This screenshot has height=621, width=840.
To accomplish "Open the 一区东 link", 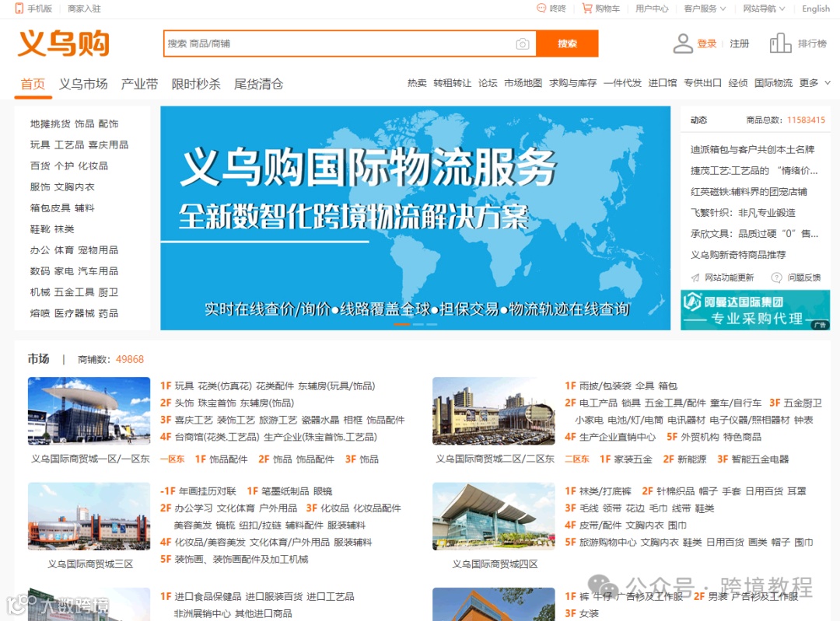I will 172,459.
